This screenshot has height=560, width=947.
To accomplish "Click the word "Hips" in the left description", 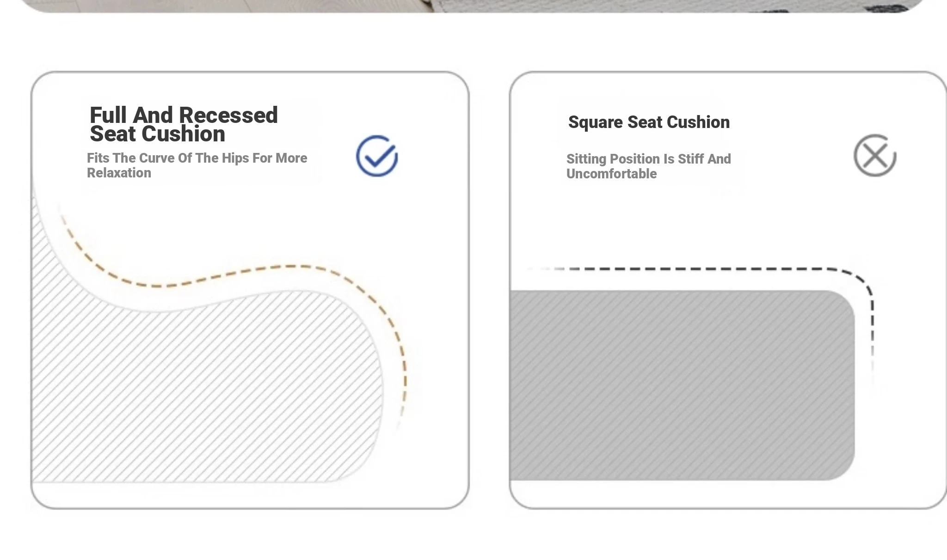I will click(x=235, y=158).
